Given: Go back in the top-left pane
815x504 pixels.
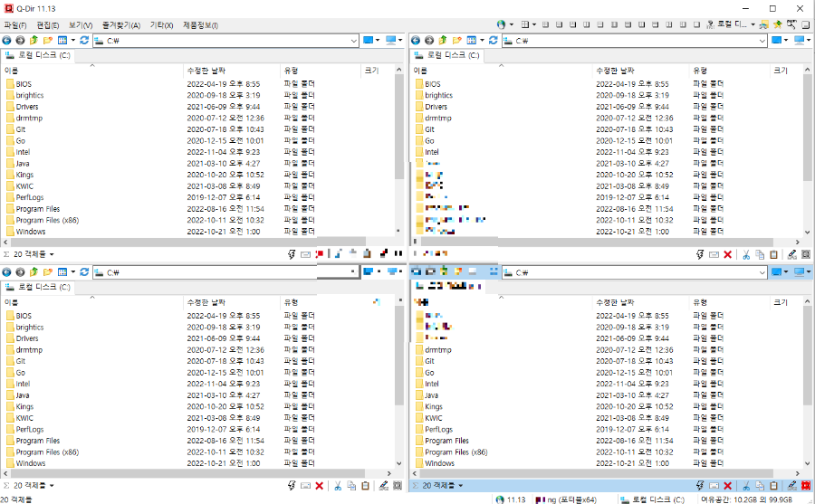Looking at the screenshot, I should [x=6, y=41].
